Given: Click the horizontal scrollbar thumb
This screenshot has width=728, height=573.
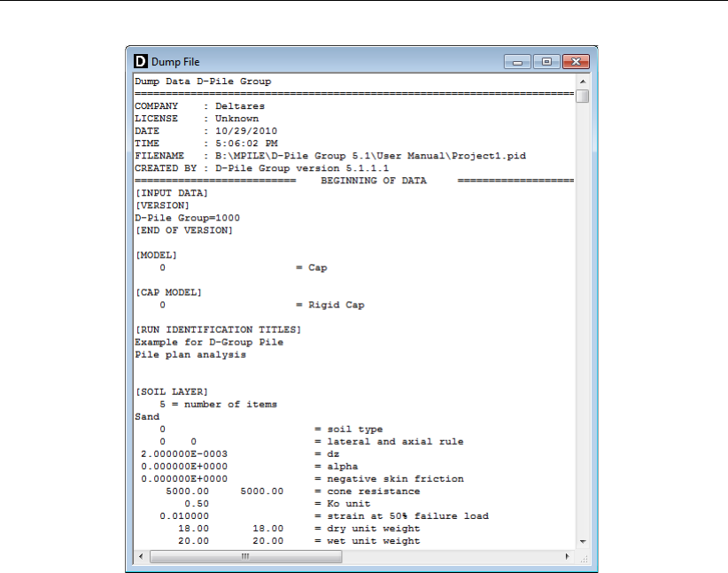Looking at the screenshot, I should [245, 556].
